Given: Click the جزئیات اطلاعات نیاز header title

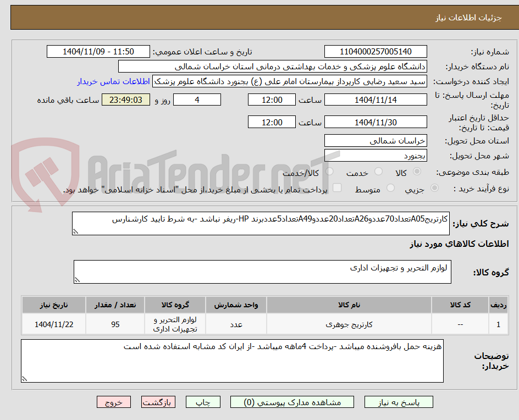Looking at the screenshot, I should (x=468, y=18).
